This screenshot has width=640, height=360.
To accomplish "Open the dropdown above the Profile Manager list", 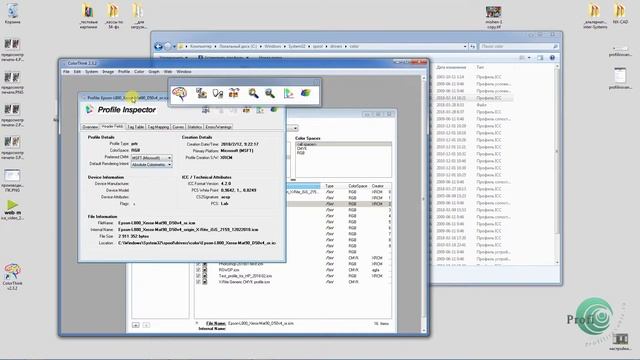I will (295, 128).
